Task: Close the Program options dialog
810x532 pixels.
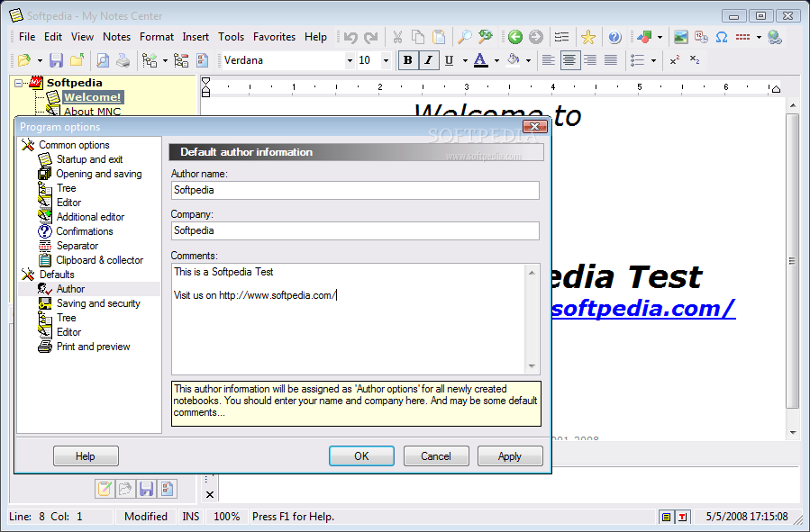Action: 534,126
